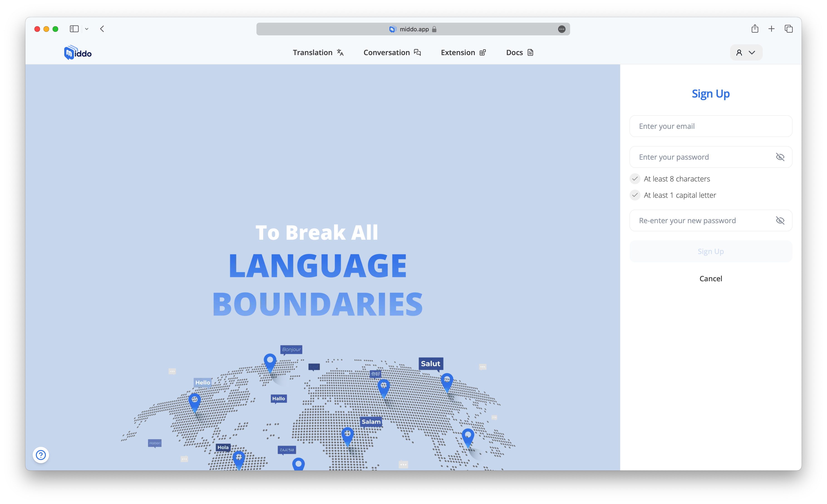Click the 'At least 8 characters' checkmark
This screenshot has height=504, width=827.
click(x=635, y=179)
